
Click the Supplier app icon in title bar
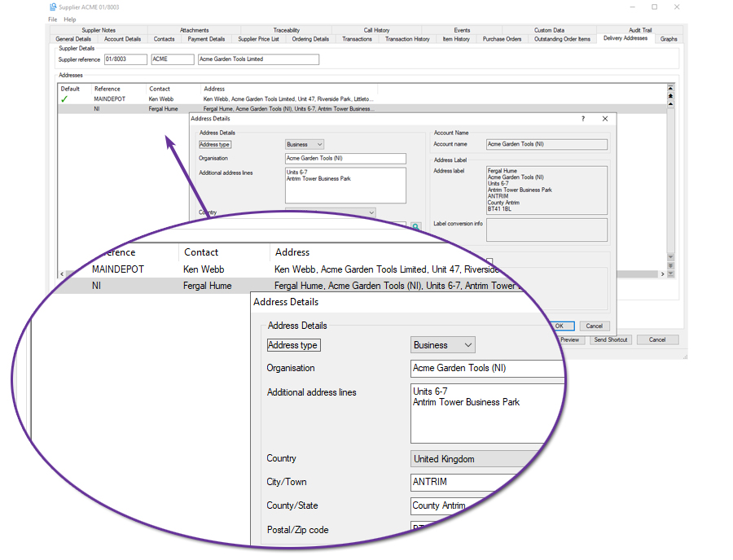(x=53, y=7)
